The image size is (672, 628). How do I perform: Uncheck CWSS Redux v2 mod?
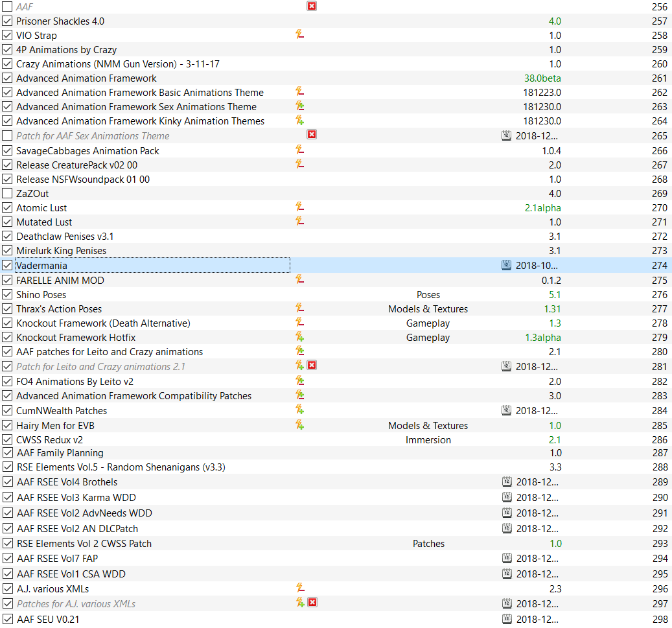point(7,439)
